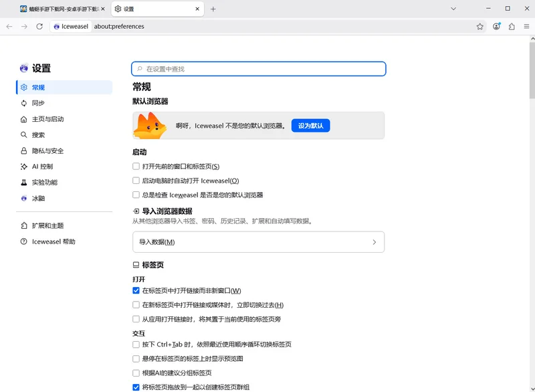Open Iceweasel 帮助 link
This screenshot has width=535, height=392.
point(64,241)
